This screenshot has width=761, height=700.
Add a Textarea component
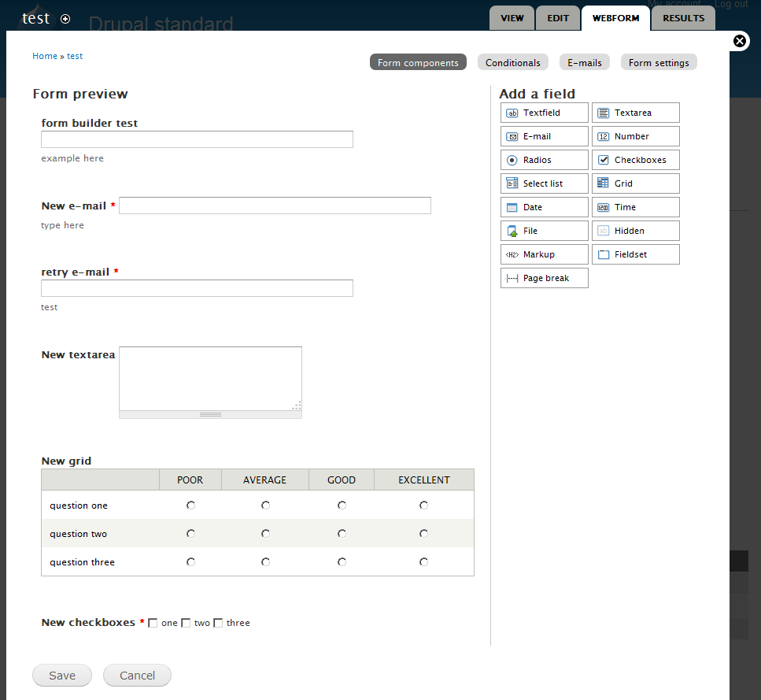coord(635,113)
